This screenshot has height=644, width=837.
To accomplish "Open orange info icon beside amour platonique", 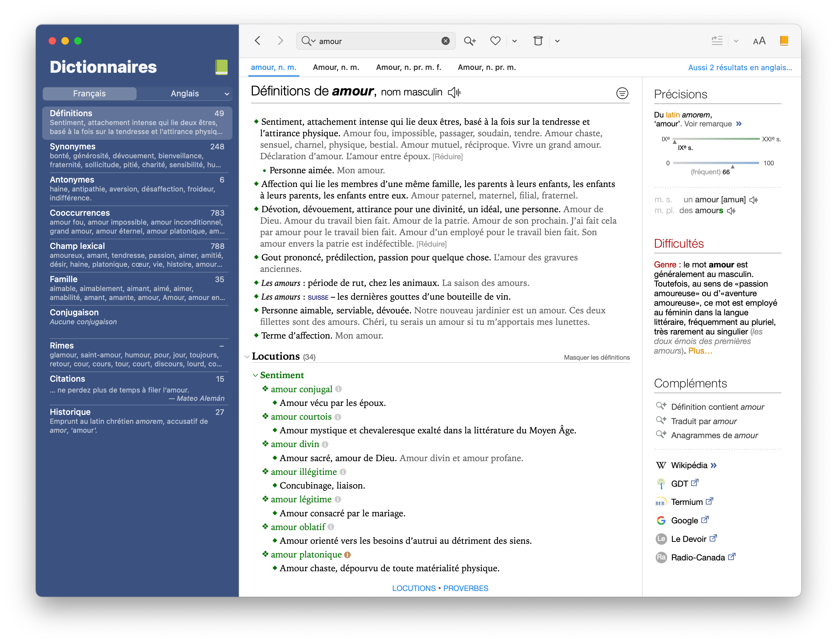I will pos(348,555).
